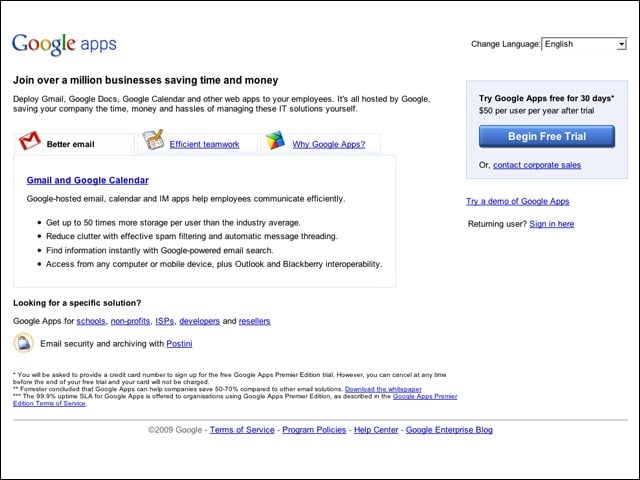Click Try Google Apps free for 30 days text
640x480 pixels.
(546, 98)
